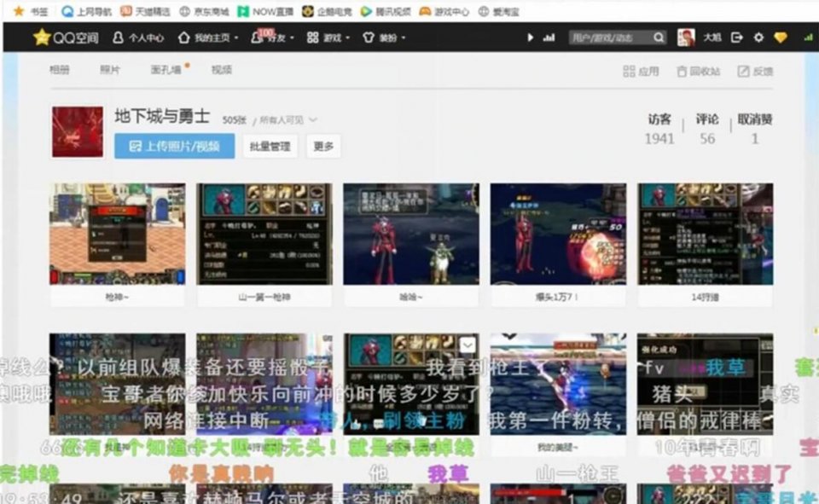Expand the 好友 menu with red badge
The width and height of the screenshot is (819, 504).
272,37
